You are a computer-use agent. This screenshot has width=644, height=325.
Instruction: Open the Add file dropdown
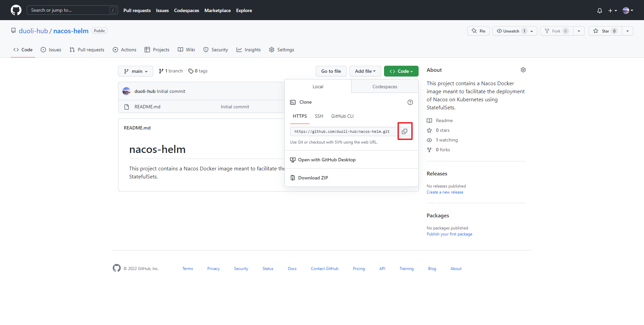[x=365, y=71]
